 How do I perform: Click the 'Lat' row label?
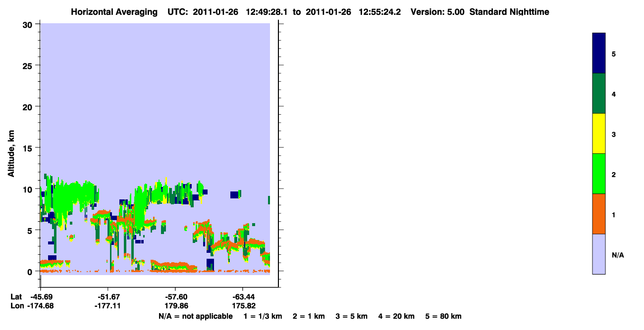(16, 296)
